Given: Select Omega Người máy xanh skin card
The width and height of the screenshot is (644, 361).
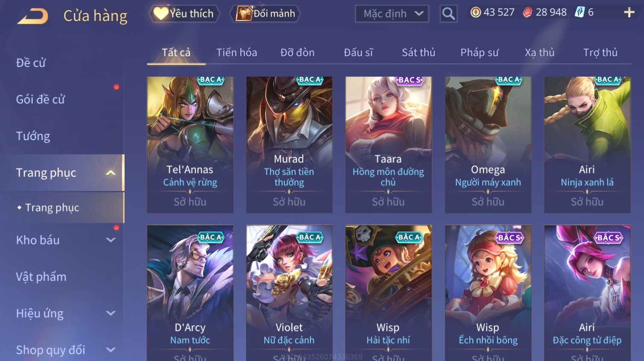Looking at the screenshot, I should click(x=488, y=145).
